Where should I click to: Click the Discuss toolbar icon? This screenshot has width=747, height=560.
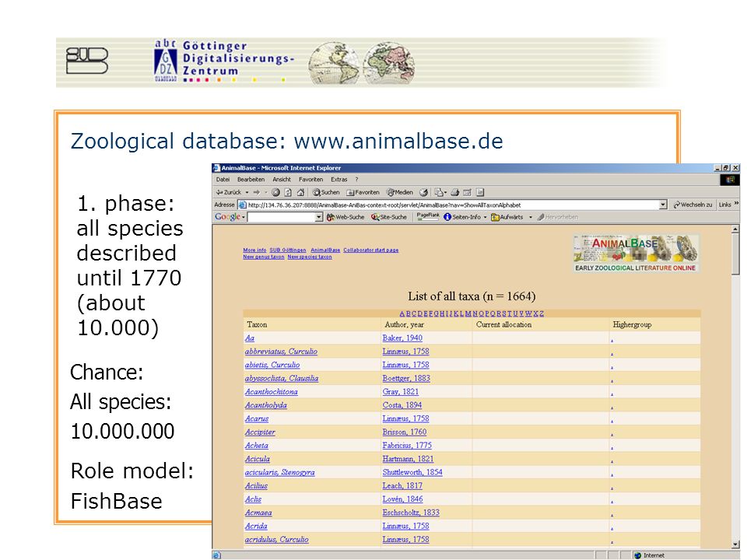(x=480, y=192)
